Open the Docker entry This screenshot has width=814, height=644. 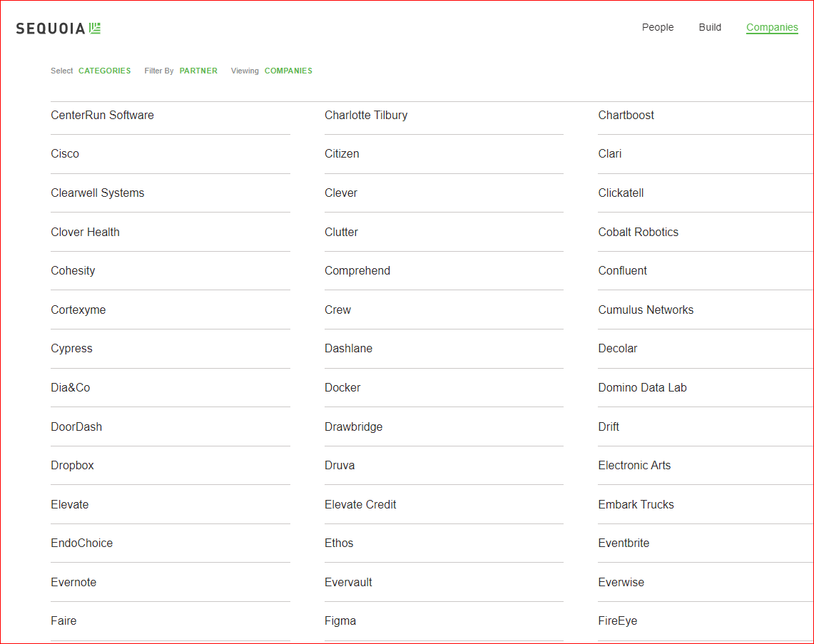(x=342, y=388)
